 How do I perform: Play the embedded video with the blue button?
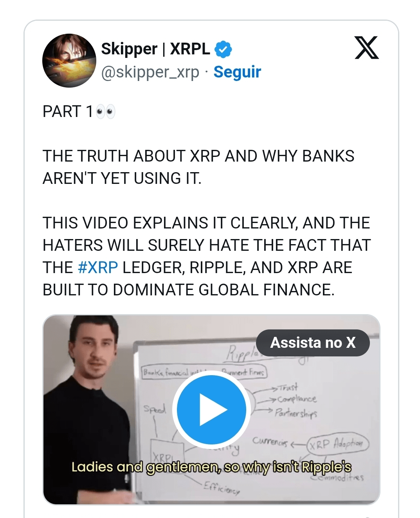tap(211, 410)
